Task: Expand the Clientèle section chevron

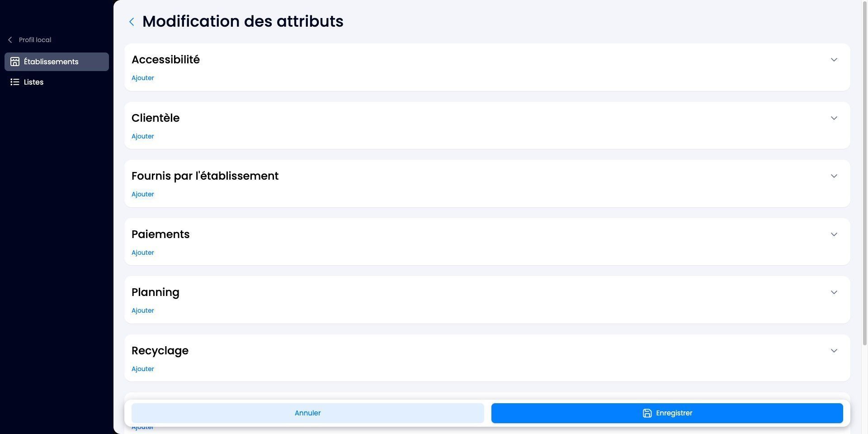Action: [834, 118]
